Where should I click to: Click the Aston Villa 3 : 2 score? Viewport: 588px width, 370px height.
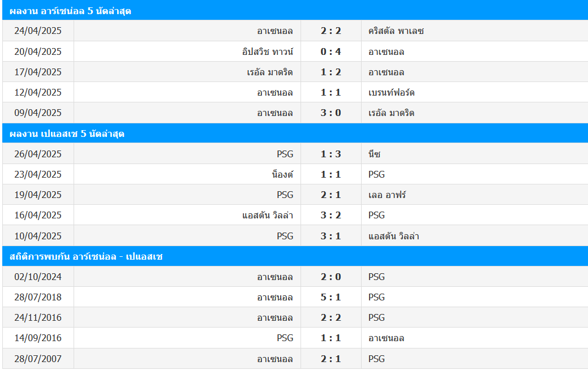tap(331, 215)
